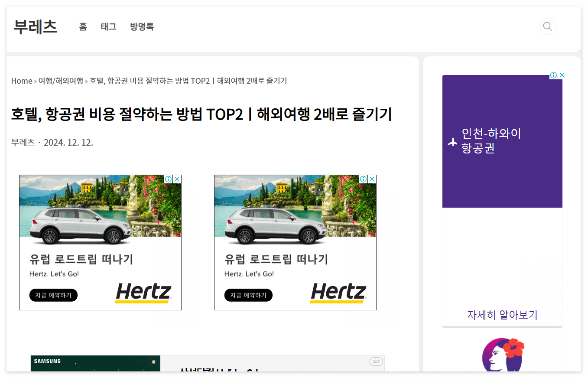Click the last breadcrumb post title link
The width and height of the screenshot is (588, 378).
(x=188, y=81)
